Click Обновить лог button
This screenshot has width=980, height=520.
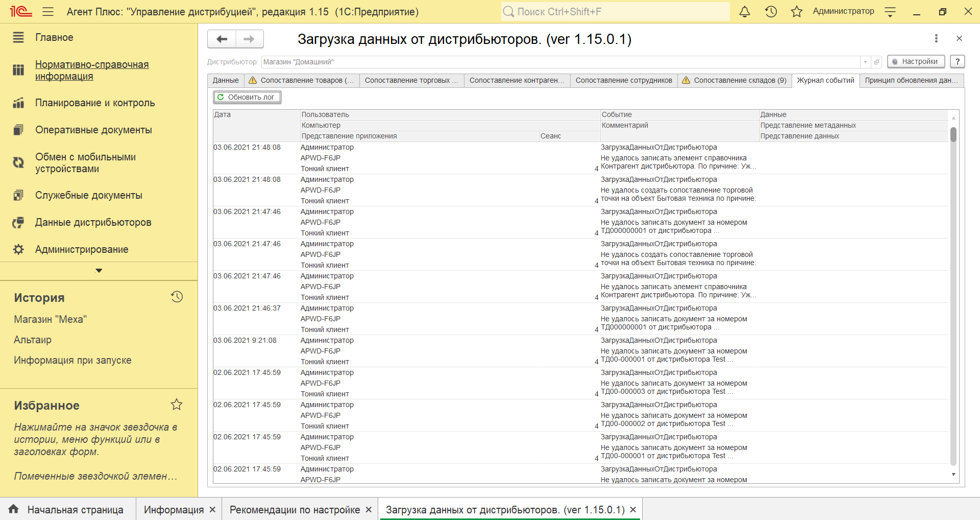pyautogui.click(x=247, y=97)
